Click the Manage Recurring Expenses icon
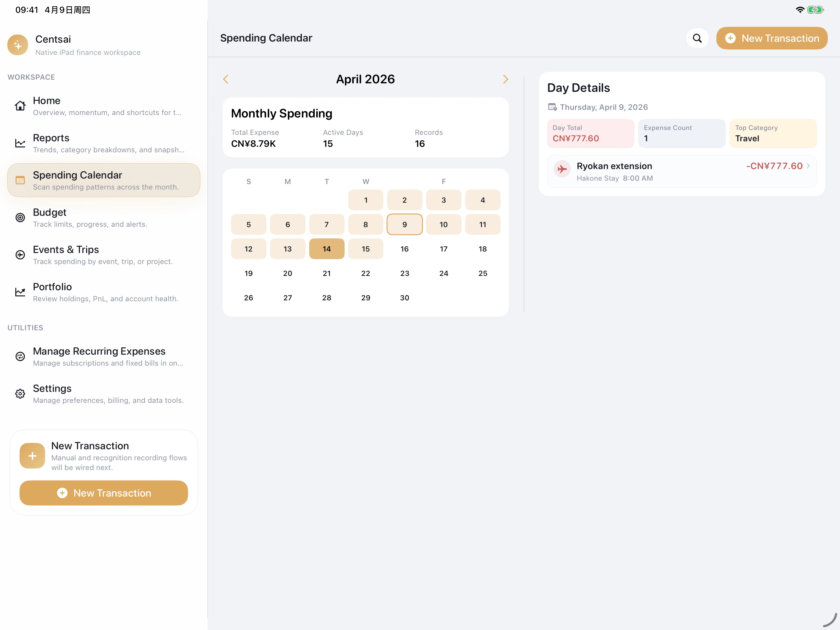Viewport: 840px width, 630px height. click(x=20, y=356)
